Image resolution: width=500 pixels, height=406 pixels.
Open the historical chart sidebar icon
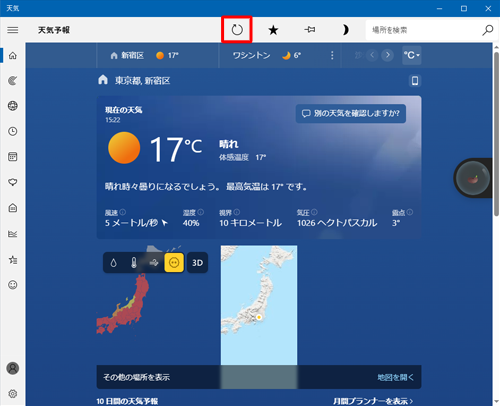(x=13, y=234)
